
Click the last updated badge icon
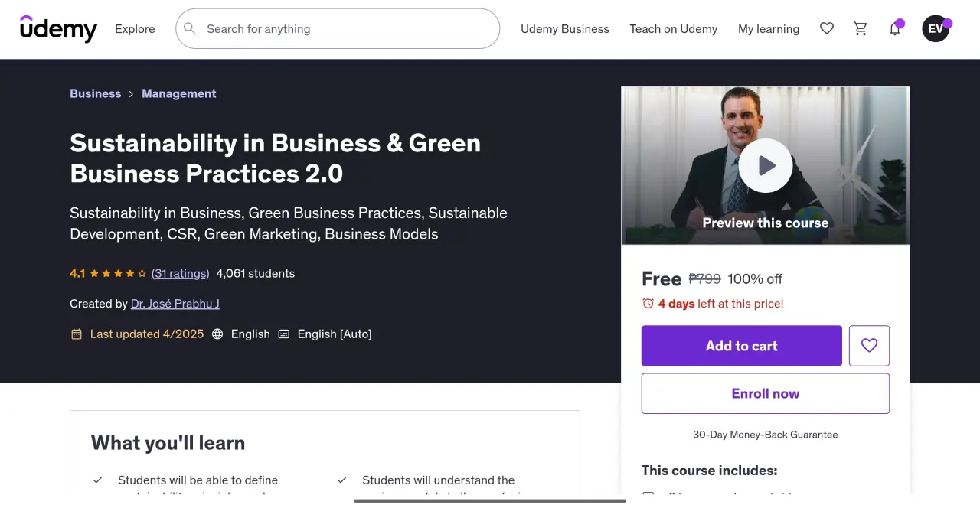tap(77, 334)
